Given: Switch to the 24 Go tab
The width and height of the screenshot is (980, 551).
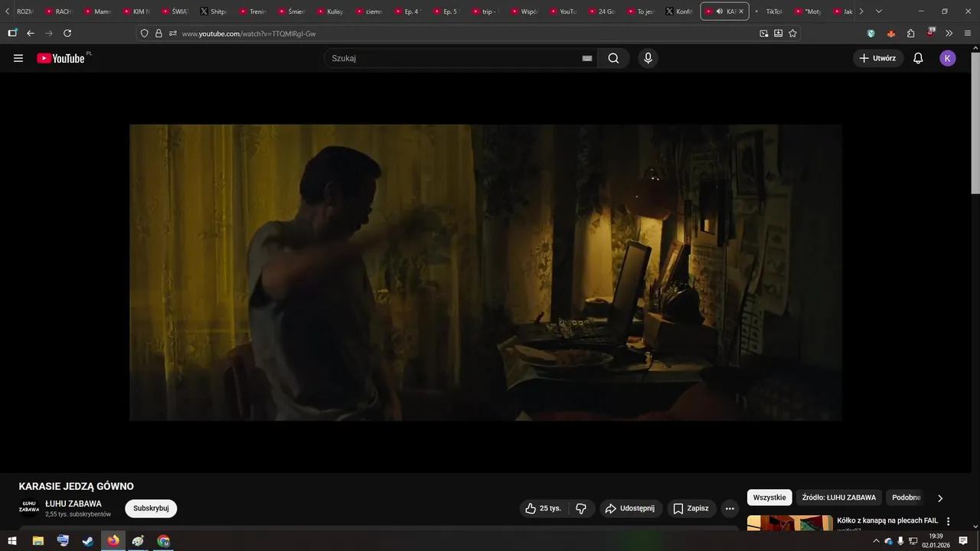Looking at the screenshot, I should pos(603,11).
